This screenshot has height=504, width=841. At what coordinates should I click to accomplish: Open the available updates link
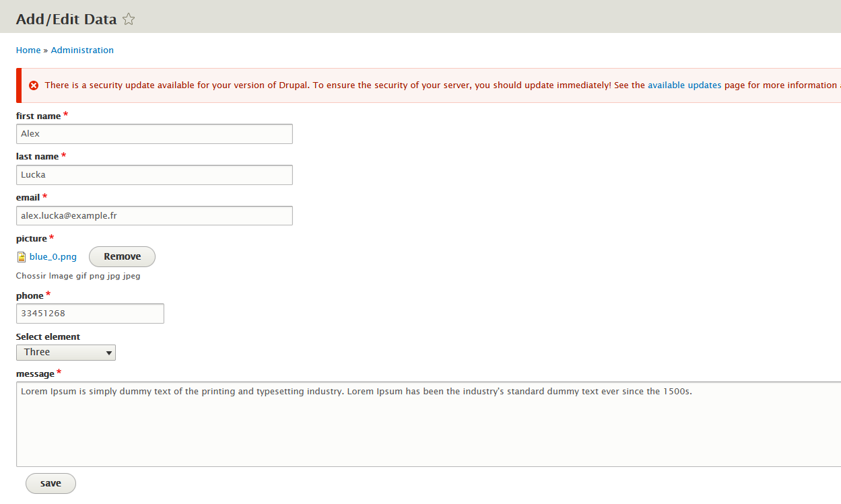(685, 85)
